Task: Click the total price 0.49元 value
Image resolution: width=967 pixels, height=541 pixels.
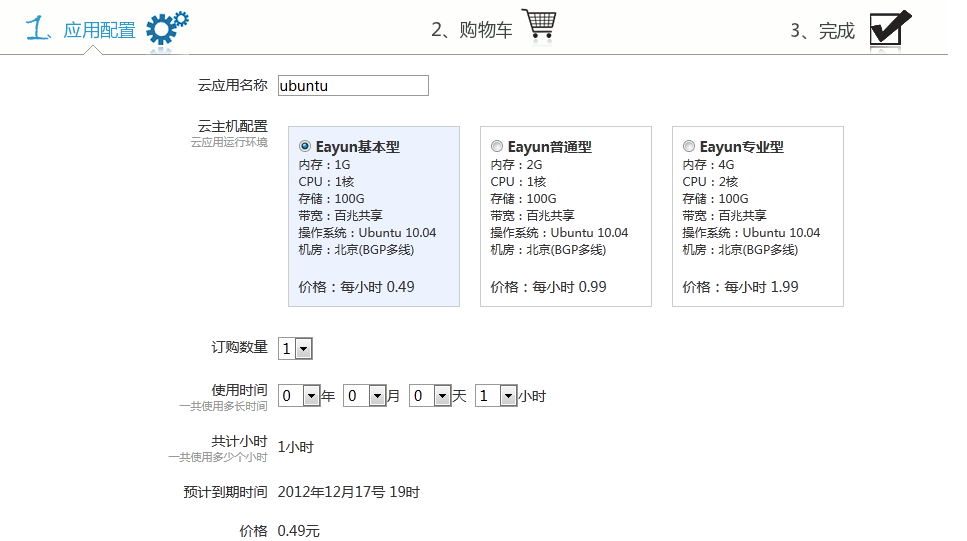Action: point(298,531)
